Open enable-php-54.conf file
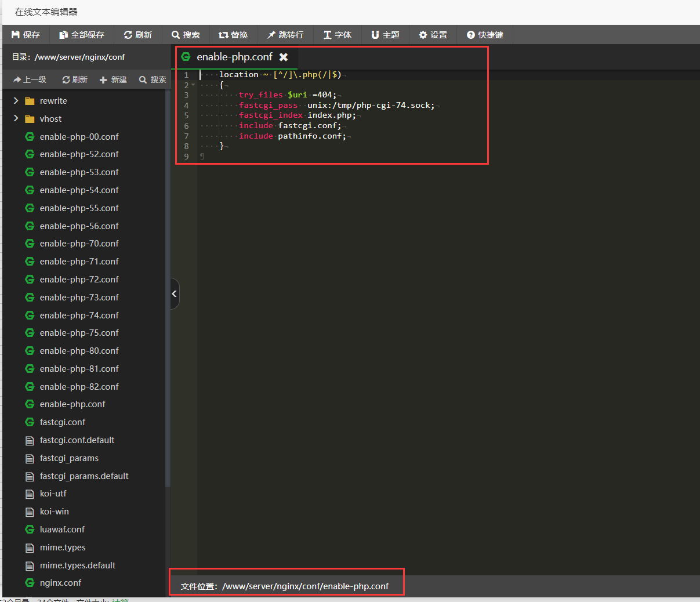 click(79, 190)
